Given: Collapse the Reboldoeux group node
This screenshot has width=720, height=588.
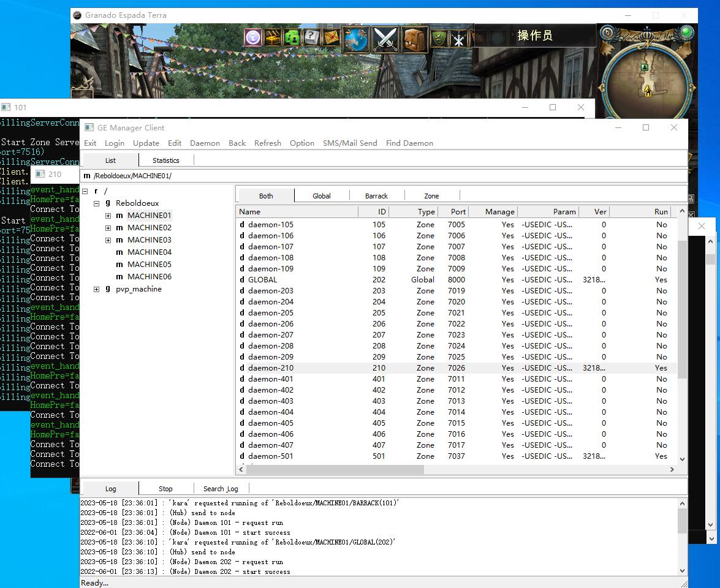Looking at the screenshot, I should 97,203.
